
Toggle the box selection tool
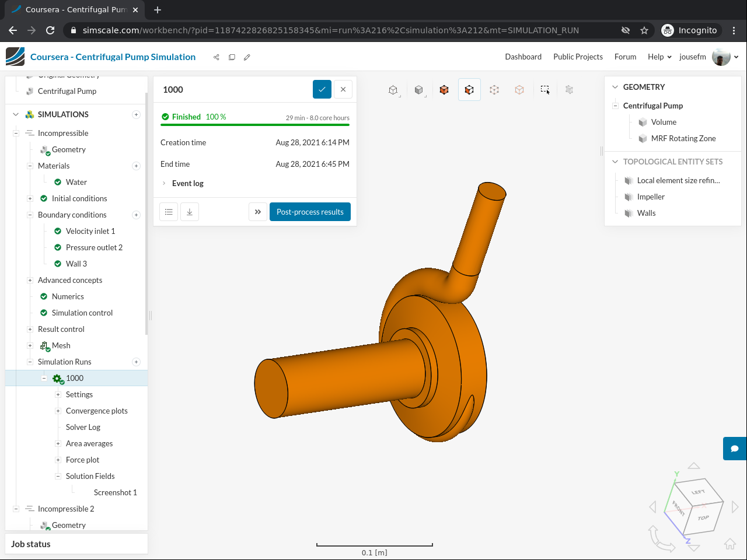coord(544,90)
